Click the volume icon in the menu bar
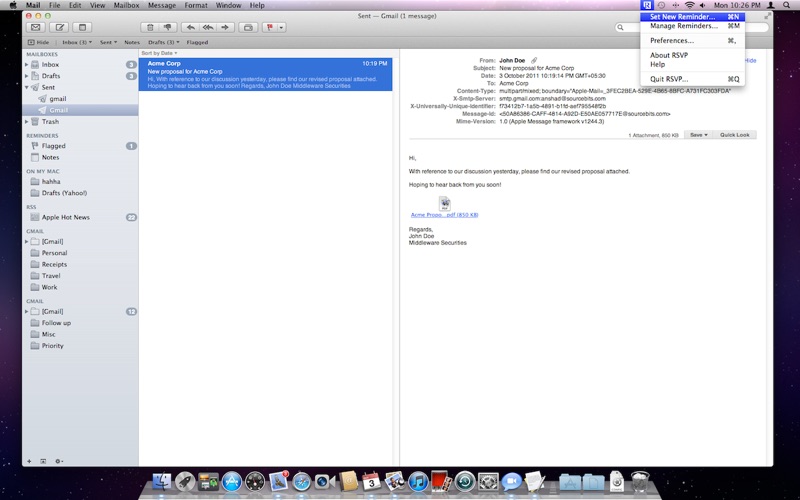This screenshot has width=800, height=500. point(703,5)
